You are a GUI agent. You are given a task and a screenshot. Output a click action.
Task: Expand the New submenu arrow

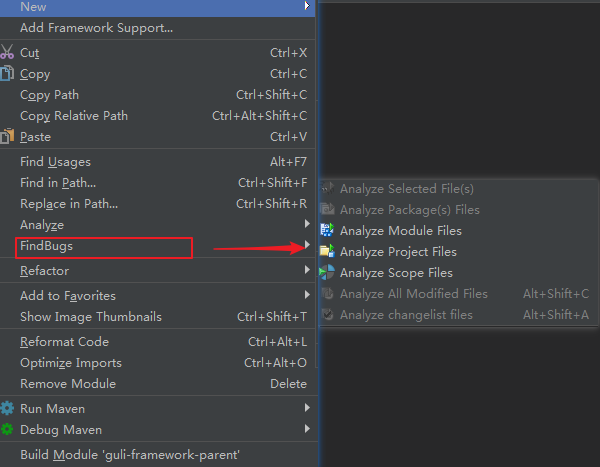pos(307,6)
